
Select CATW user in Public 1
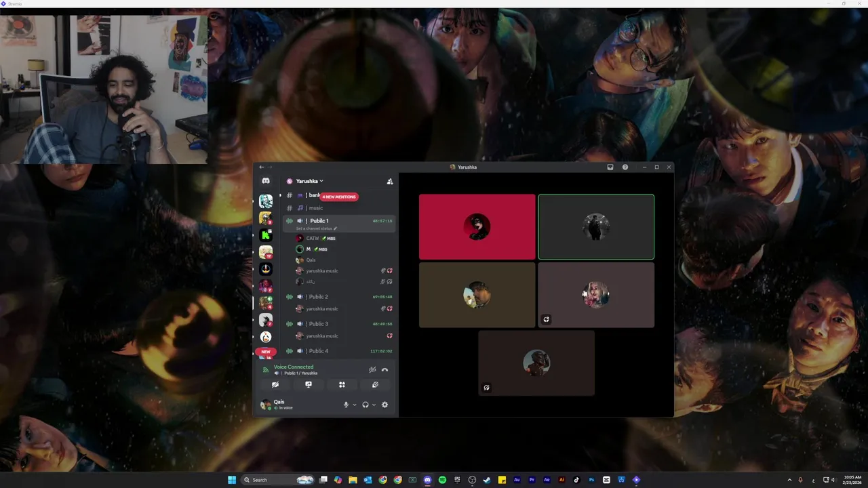344,239
